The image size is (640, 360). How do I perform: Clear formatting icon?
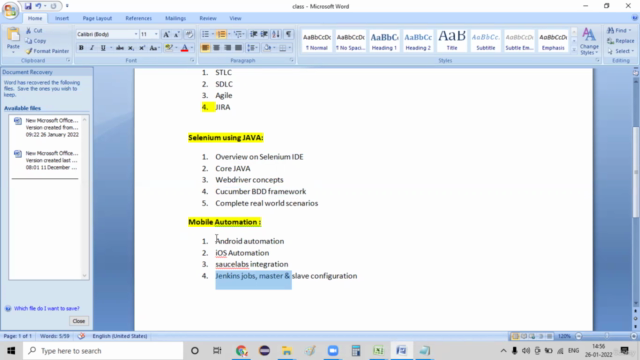(x=189, y=34)
